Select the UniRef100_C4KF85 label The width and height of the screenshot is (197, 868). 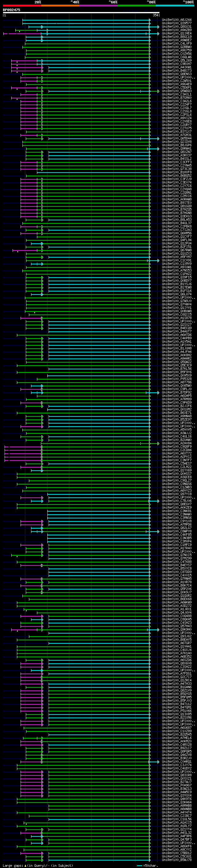[177, 535]
